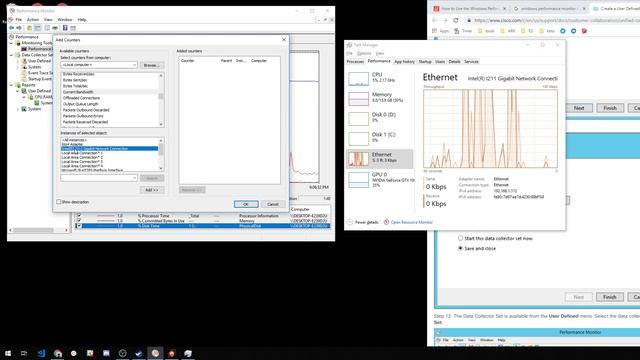Select the CPU/RAM report node
Screen dimensions: 640x360
tap(43, 97)
